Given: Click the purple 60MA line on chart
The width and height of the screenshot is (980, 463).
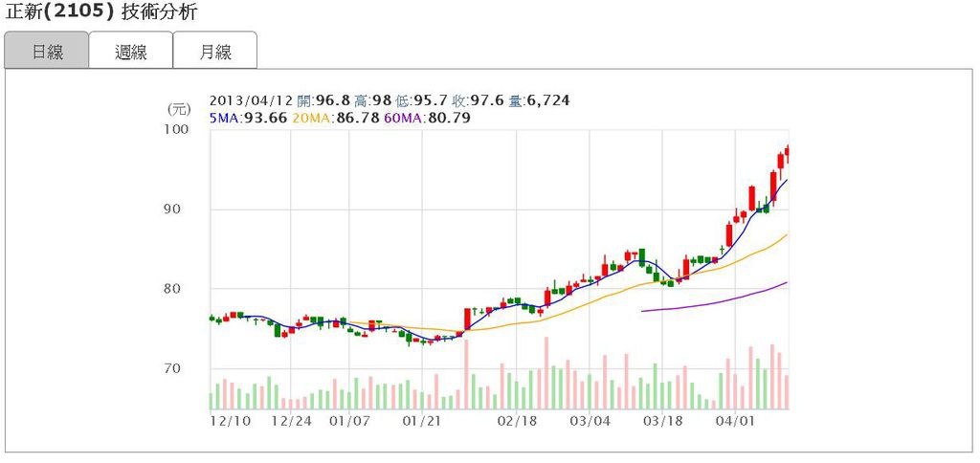Looking at the screenshot, I should (716, 303).
